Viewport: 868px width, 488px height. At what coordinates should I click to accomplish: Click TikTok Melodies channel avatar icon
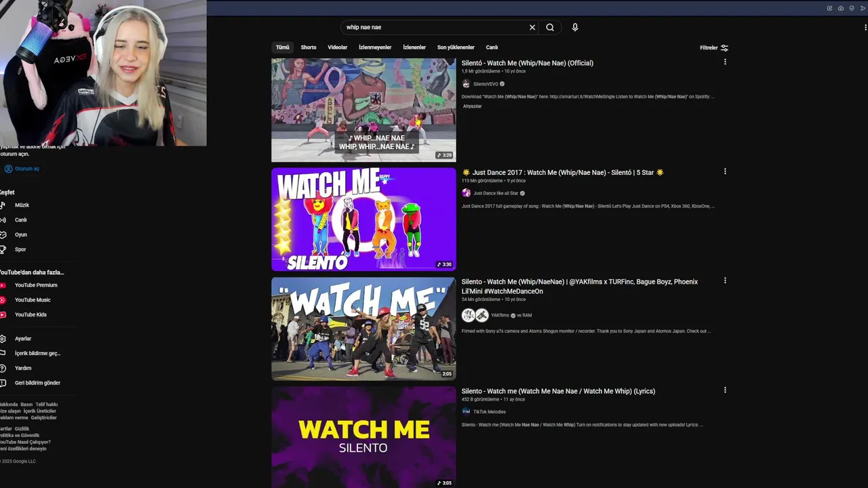(466, 411)
